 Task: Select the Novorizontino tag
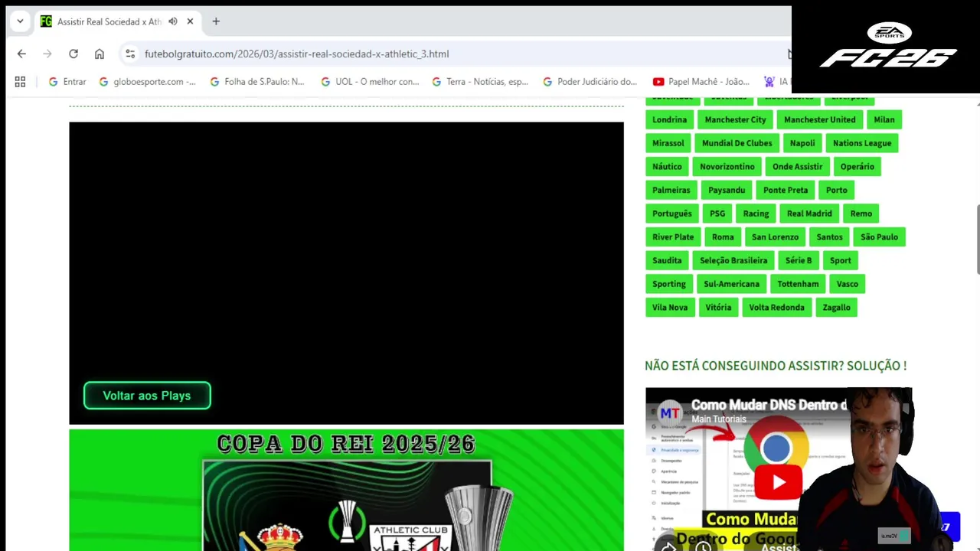tap(727, 167)
